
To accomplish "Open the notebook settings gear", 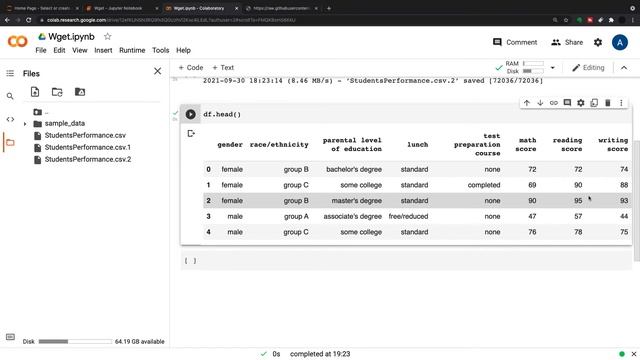I will [x=598, y=42].
